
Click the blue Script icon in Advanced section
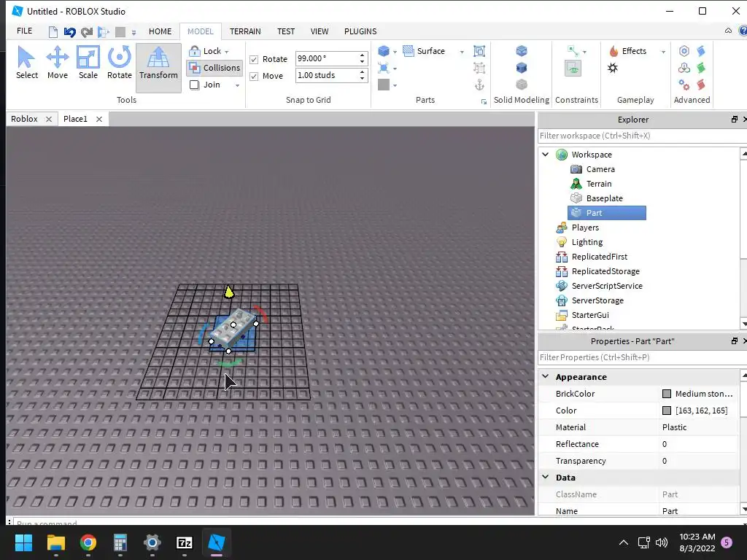coord(701,51)
